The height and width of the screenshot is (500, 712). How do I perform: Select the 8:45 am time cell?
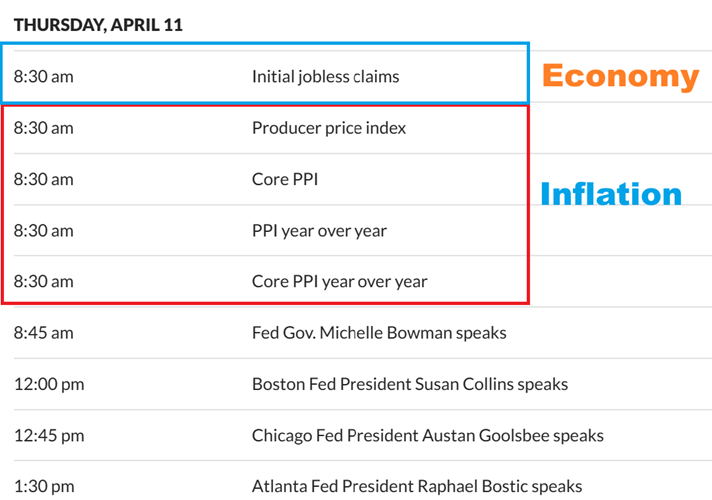click(44, 333)
